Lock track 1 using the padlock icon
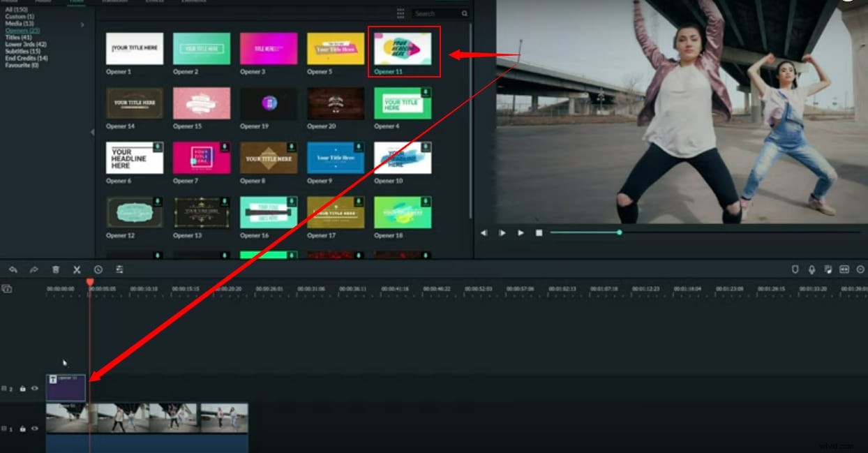The height and width of the screenshot is (453, 868). point(24,429)
